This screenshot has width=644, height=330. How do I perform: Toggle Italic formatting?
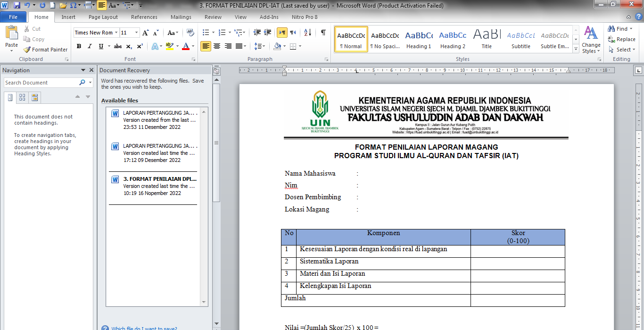[x=90, y=46]
